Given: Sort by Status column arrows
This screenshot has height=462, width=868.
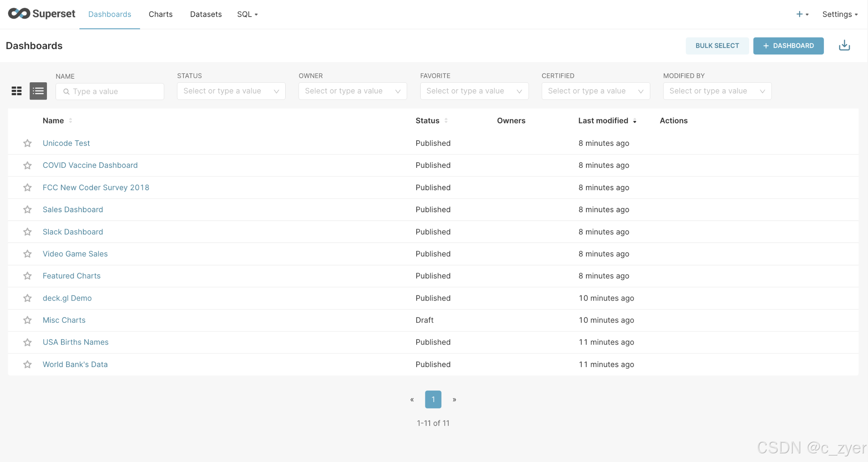Looking at the screenshot, I should pyautogui.click(x=446, y=121).
